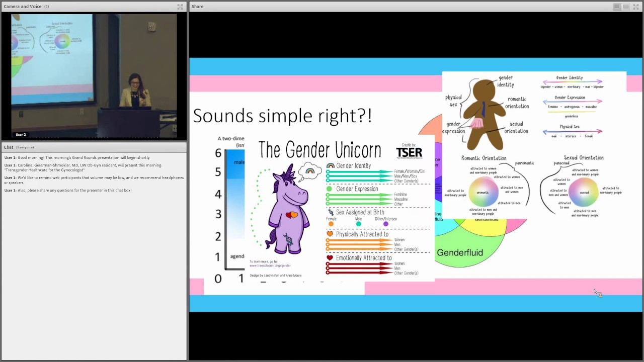Click the Chat (Everyone) pod title

(19, 147)
